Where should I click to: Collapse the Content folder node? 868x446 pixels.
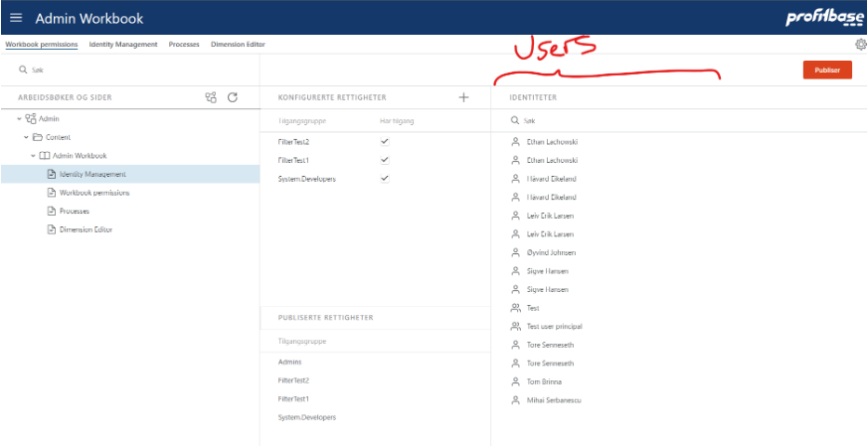(26, 137)
